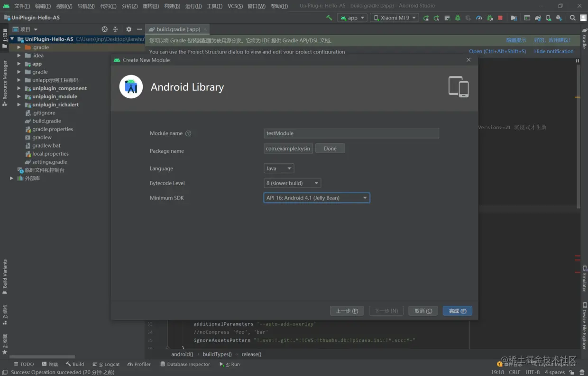588x376 pixels.
Task: Click the Project Structure folder icon
Action: [514, 18]
